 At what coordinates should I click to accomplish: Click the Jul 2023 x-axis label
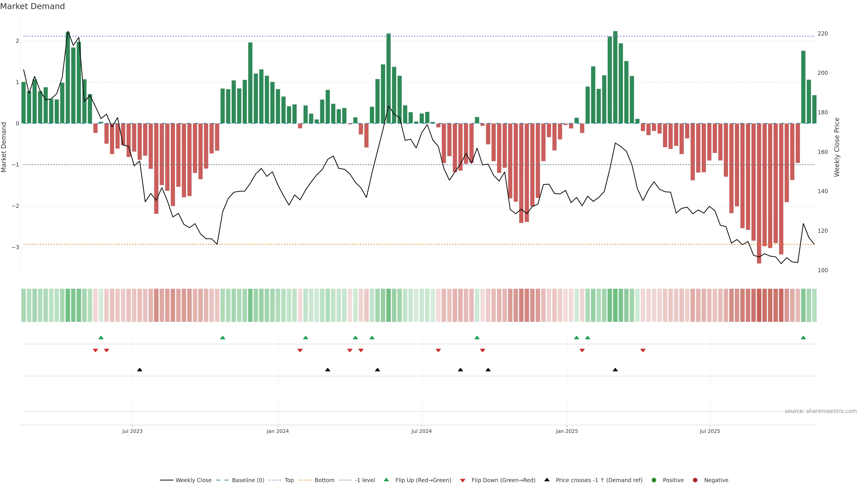(x=132, y=432)
